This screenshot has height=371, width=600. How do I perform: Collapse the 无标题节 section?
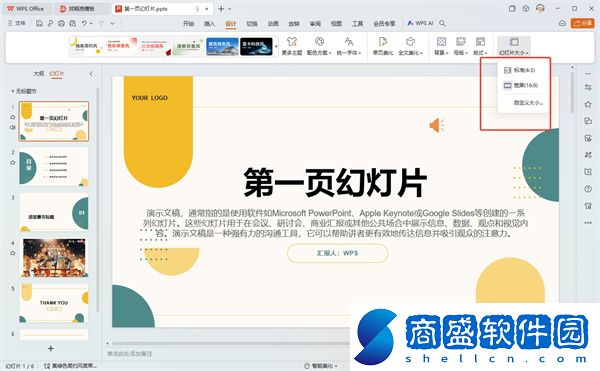point(13,91)
